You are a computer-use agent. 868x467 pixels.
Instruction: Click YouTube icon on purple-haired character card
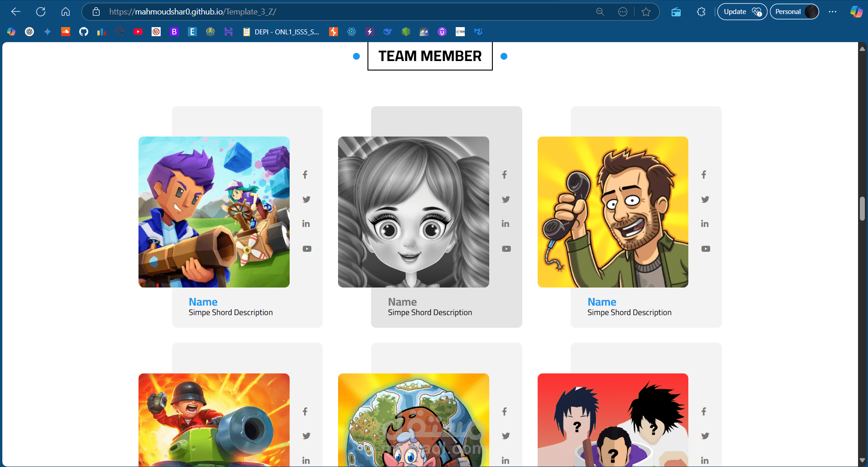[x=307, y=249]
